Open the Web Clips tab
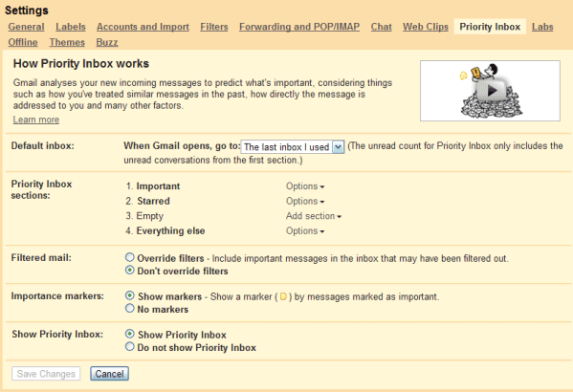This screenshot has height=392, width=573. (426, 27)
